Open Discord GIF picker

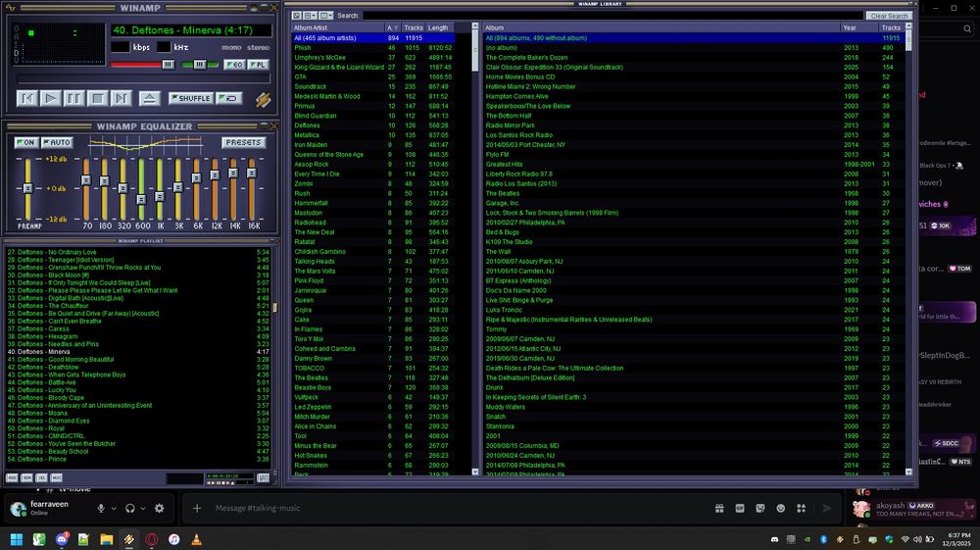point(740,508)
